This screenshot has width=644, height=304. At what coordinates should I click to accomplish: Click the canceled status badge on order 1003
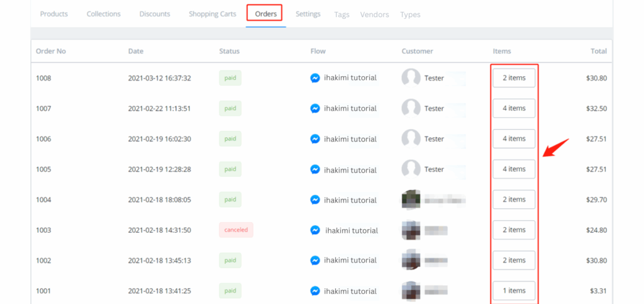pos(236,230)
